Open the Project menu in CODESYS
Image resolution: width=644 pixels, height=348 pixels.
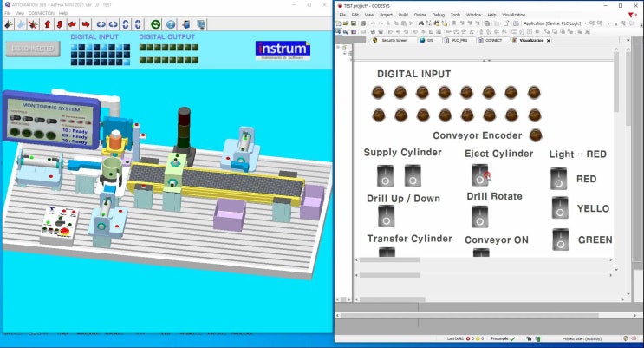[x=386, y=15]
